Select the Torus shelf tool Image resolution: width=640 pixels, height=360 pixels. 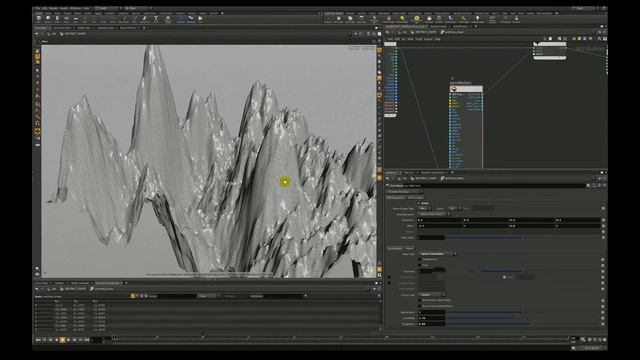coord(67,18)
